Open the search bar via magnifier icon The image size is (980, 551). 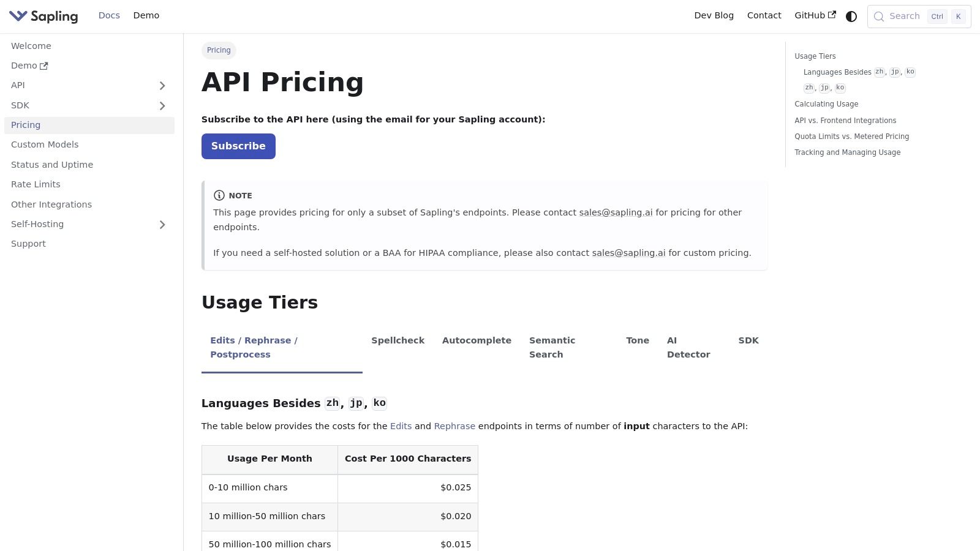point(879,17)
